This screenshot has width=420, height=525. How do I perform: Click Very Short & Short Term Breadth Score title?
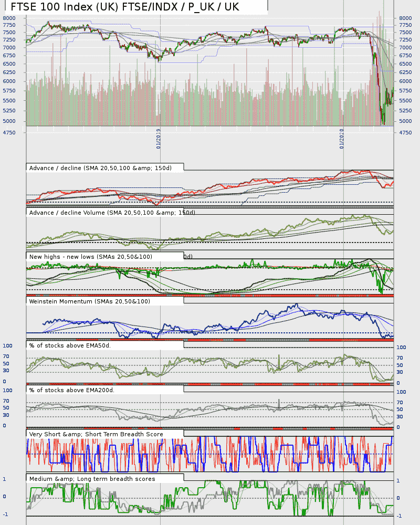[x=96, y=434]
